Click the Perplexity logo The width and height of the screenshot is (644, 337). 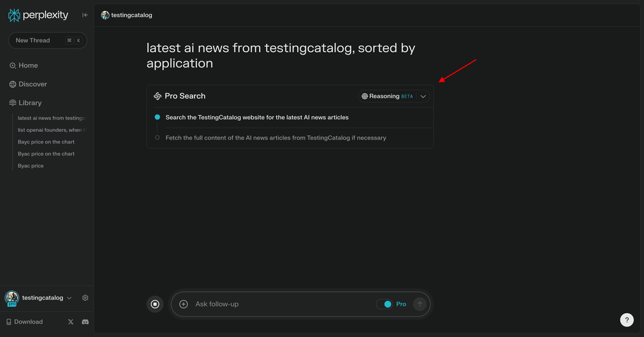click(x=38, y=15)
